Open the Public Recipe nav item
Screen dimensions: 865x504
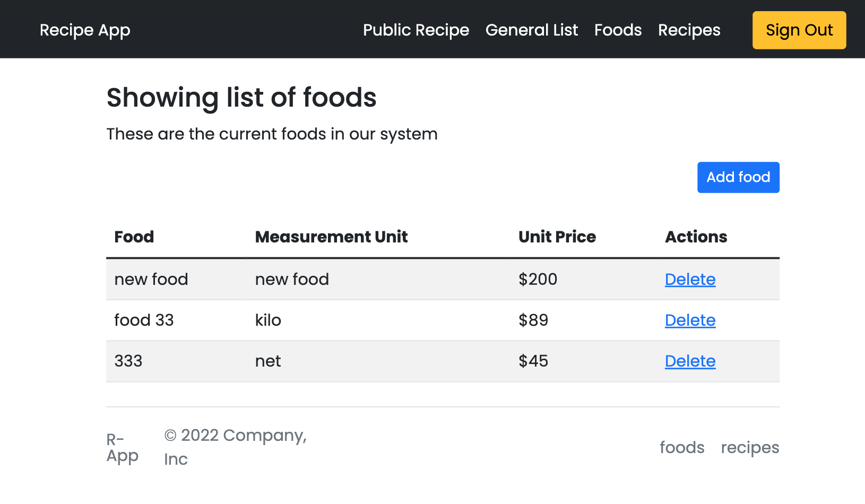tap(416, 30)
